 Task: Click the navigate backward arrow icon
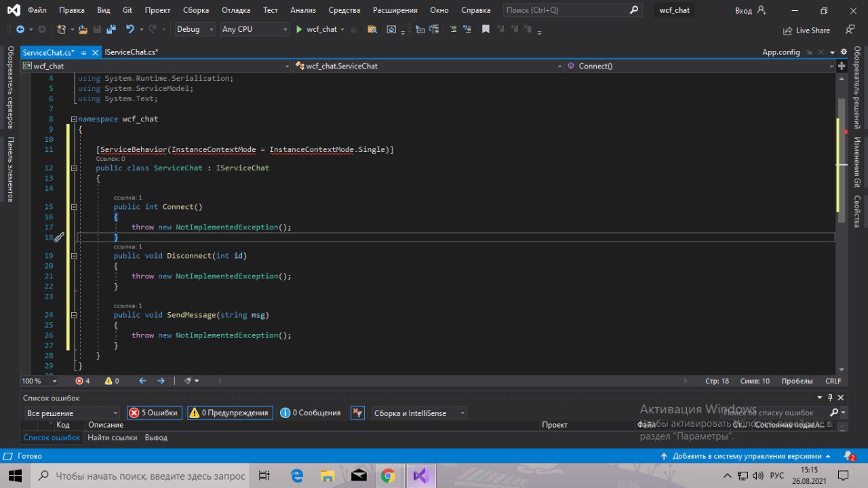20,30
